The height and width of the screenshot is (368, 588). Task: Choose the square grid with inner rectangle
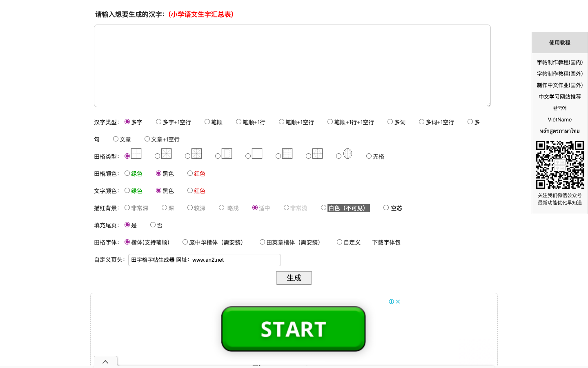[x=227, y=154]
